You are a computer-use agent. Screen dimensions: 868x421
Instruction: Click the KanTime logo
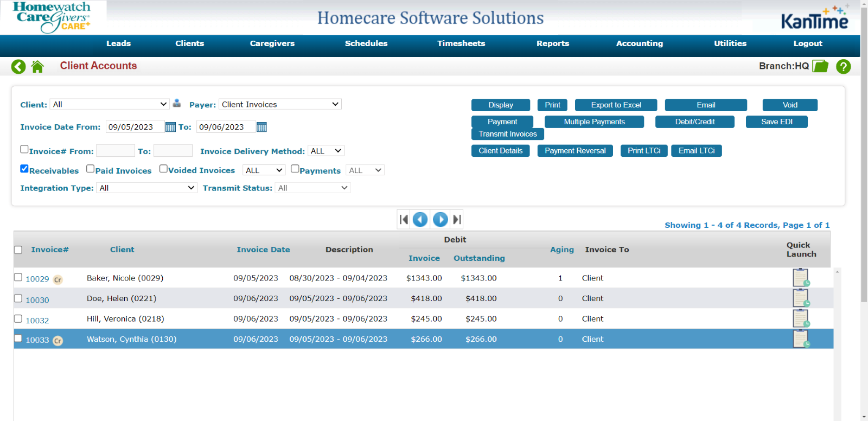[x=815, y=17]
